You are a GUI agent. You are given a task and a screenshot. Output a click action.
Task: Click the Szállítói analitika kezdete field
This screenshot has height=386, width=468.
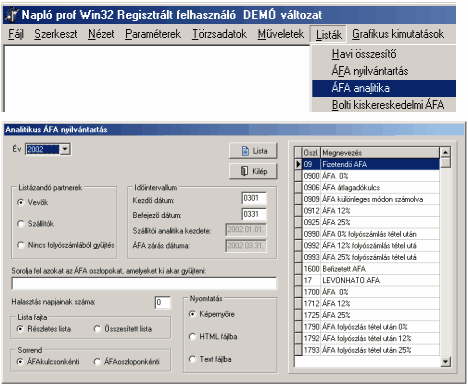click(x=246, y=230)
